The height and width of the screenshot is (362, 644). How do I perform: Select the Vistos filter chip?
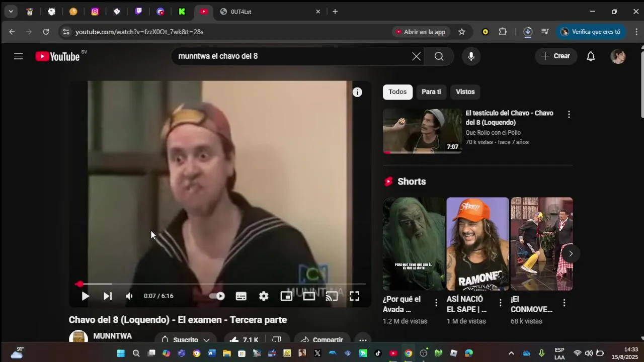click(x=465, y=92)
